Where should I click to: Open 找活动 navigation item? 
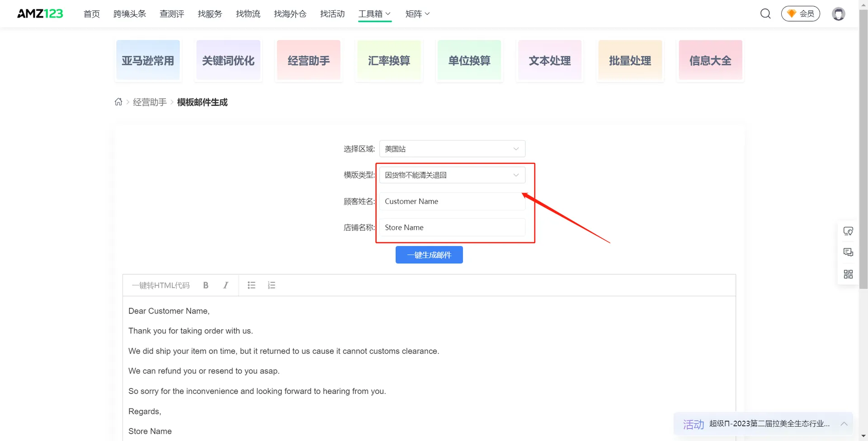tap(332, 14)
